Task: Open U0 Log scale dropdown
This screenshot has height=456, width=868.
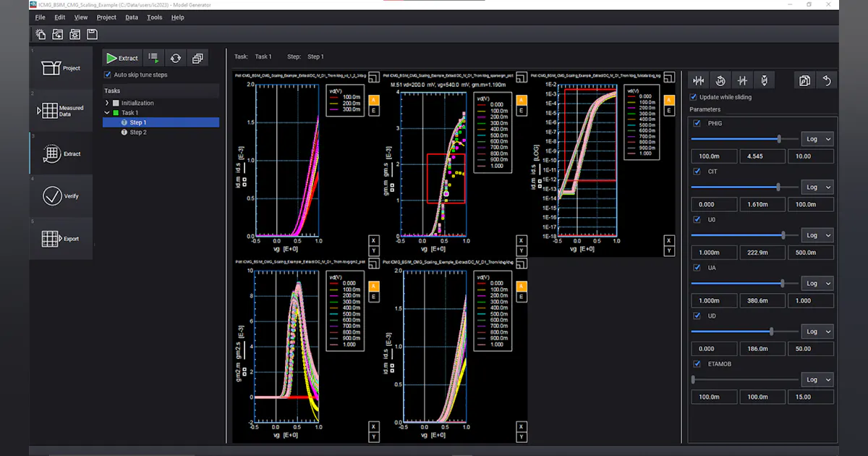Action: tap(817, 235)
